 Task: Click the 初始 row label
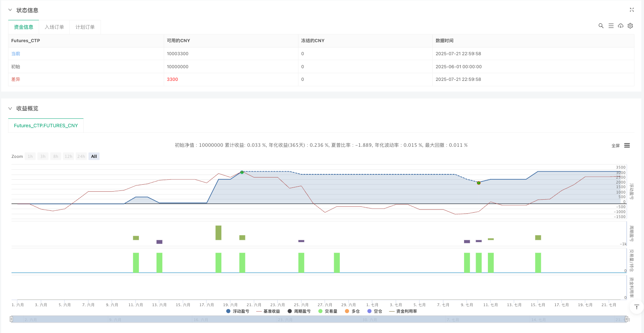pyautogui.click(x=16, y=67)
